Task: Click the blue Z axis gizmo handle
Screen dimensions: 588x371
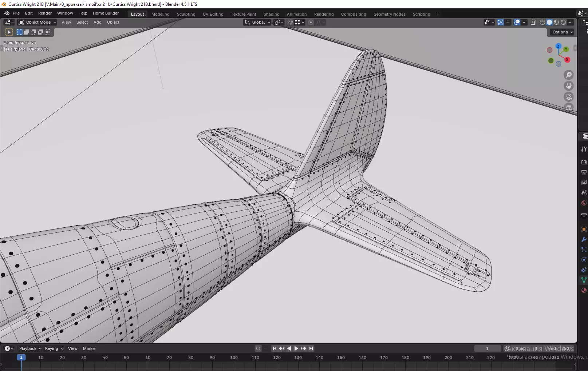Action: (558, 46)
